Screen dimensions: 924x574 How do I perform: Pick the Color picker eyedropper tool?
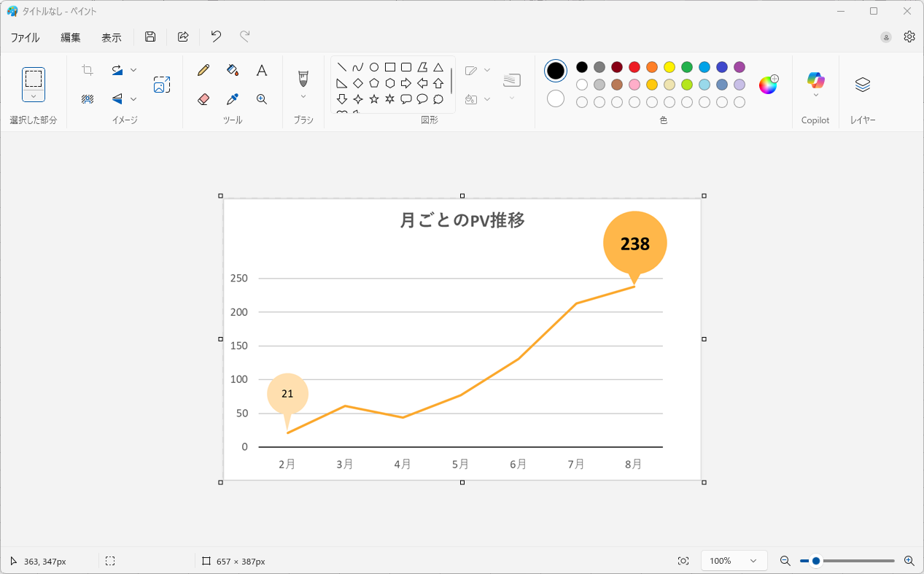tap(233, 99)
